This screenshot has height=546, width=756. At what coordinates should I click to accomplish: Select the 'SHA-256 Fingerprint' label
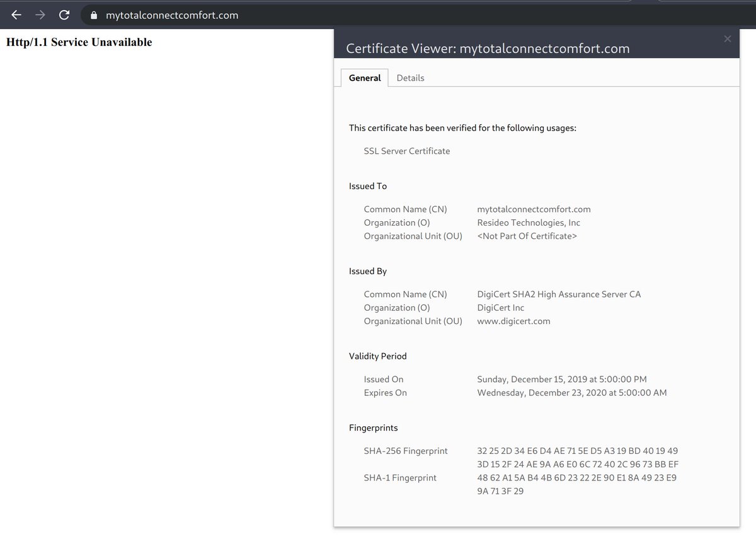pos(406,451)
